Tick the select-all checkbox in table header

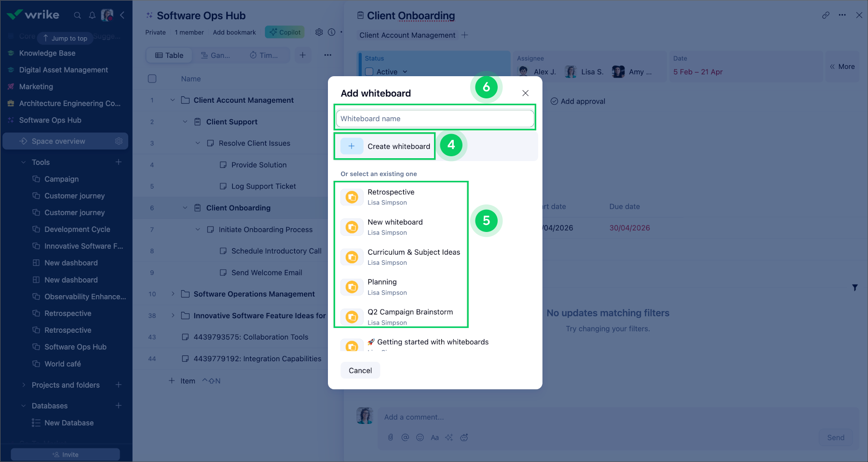152,79
